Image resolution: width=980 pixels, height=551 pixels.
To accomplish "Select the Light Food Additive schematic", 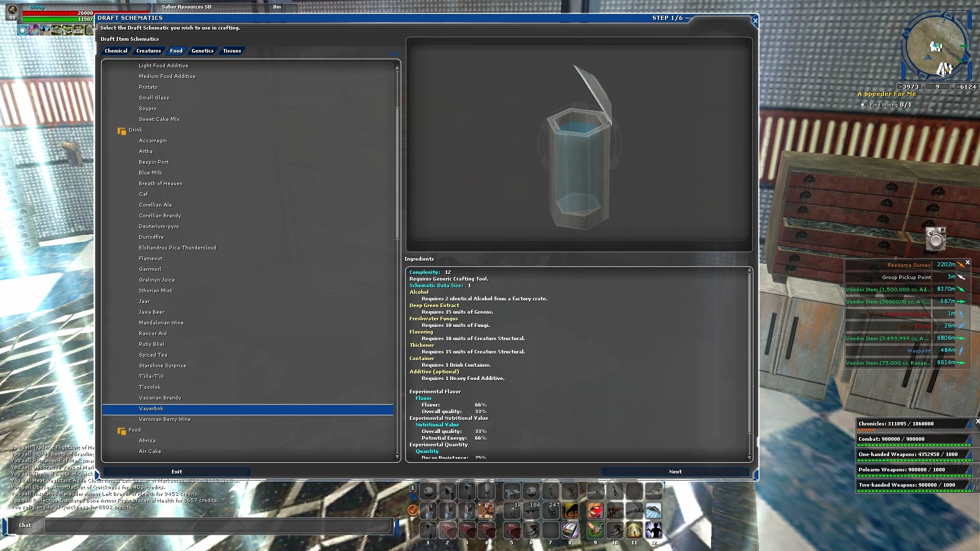I will pyautogui.click(x=163, y=65).
